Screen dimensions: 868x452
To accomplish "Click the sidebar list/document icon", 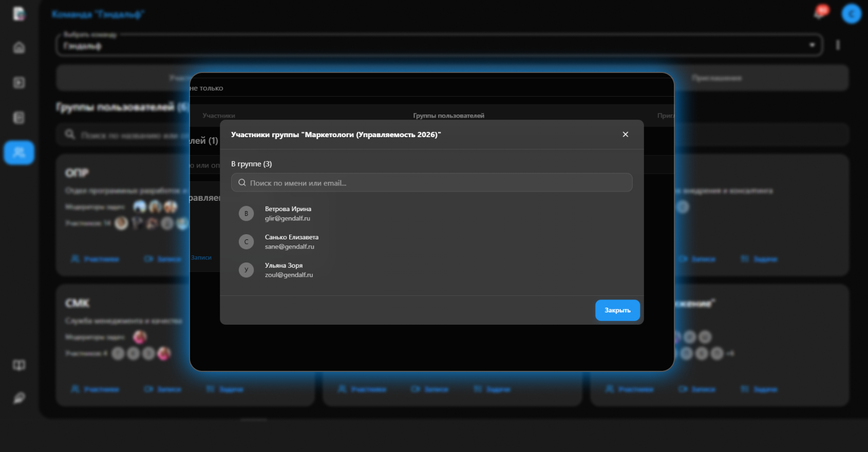I will tap(19, 118).
